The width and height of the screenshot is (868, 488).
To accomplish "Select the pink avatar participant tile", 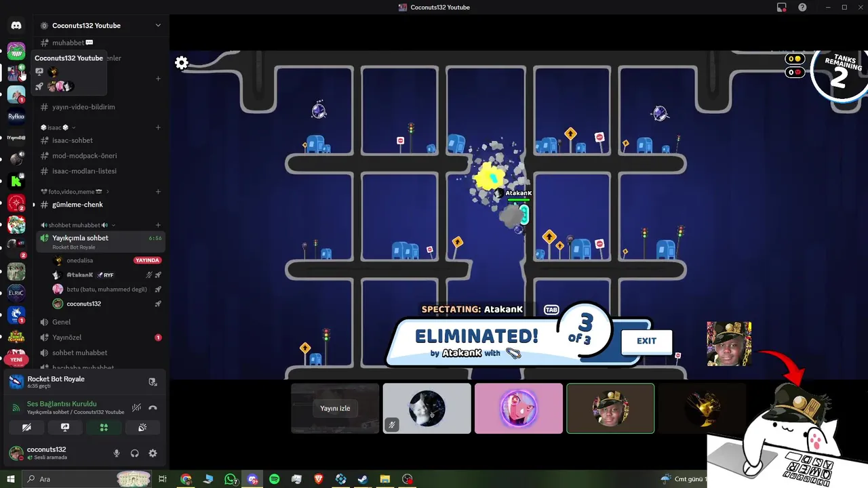I will coord(519,408).
